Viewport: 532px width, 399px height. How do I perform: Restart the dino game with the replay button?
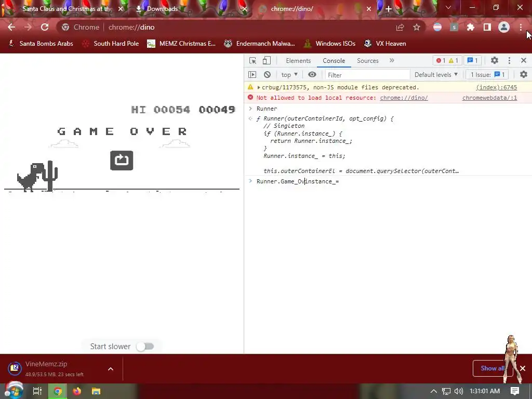(122, 161)
